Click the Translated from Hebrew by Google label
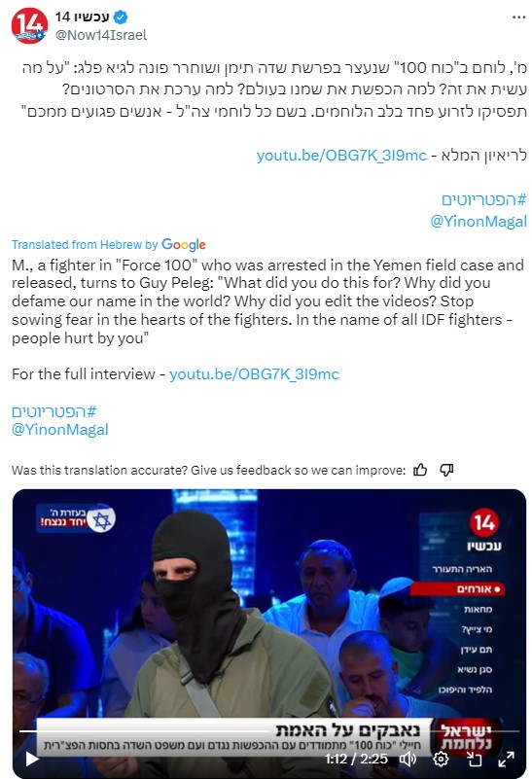Screen dimensions: 532x779 pos(109,244)
